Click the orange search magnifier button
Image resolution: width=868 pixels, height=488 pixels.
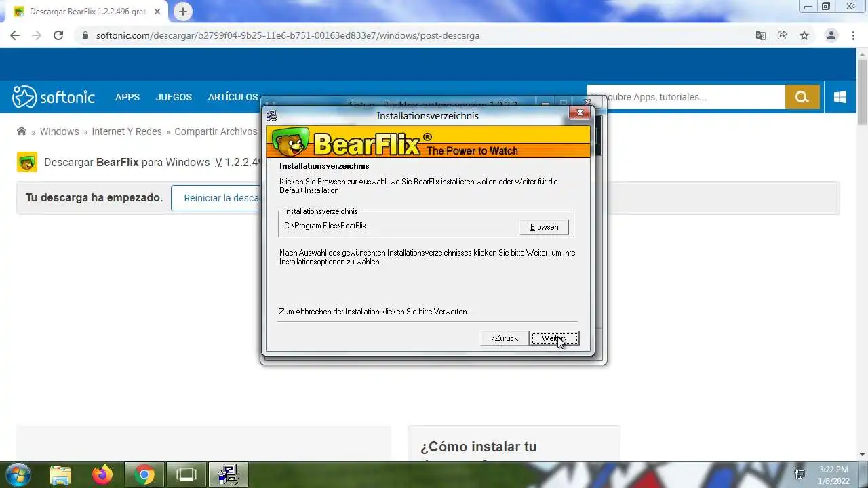[802, 97]
